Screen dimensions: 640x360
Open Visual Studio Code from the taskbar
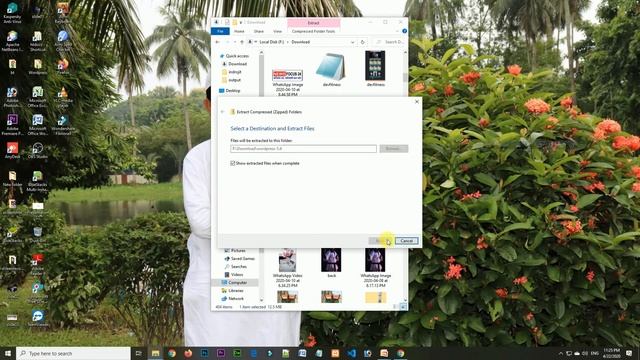[351, 353]
